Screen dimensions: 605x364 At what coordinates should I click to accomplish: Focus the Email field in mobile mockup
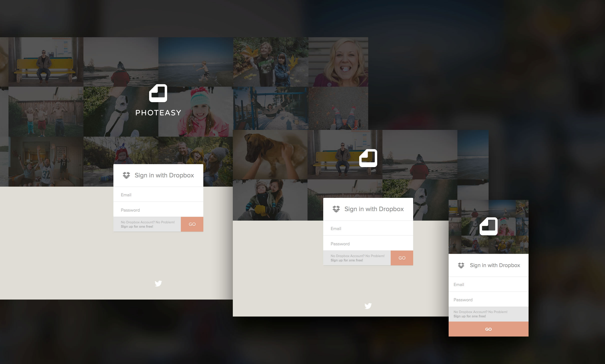point(489,284)
